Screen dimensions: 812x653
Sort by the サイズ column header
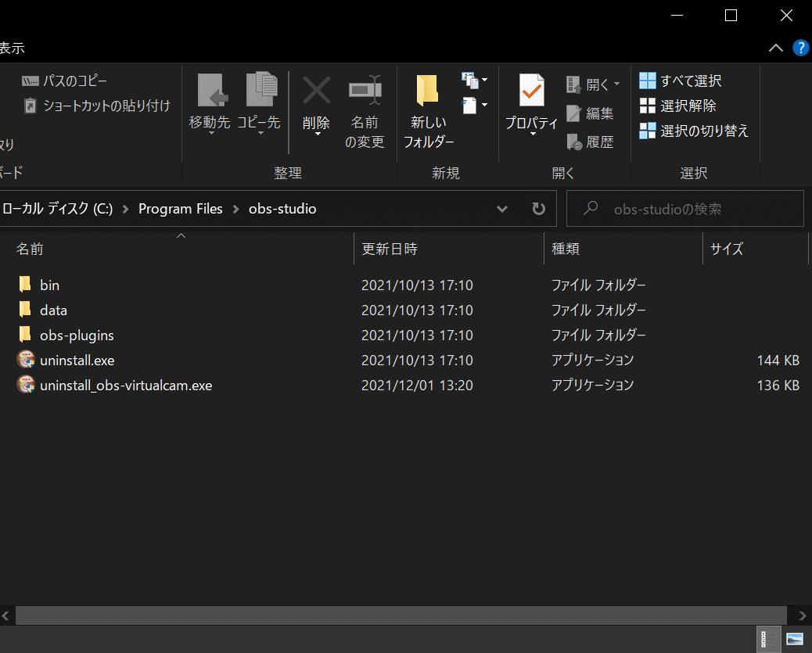point(727,249)
